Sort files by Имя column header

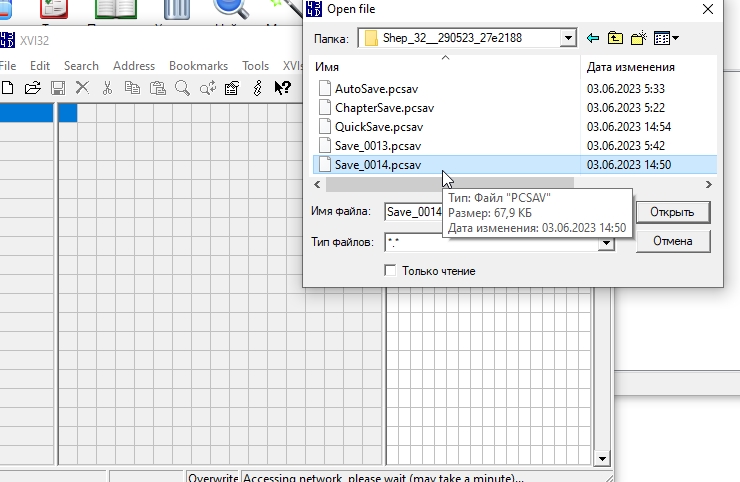click(446, 67)
